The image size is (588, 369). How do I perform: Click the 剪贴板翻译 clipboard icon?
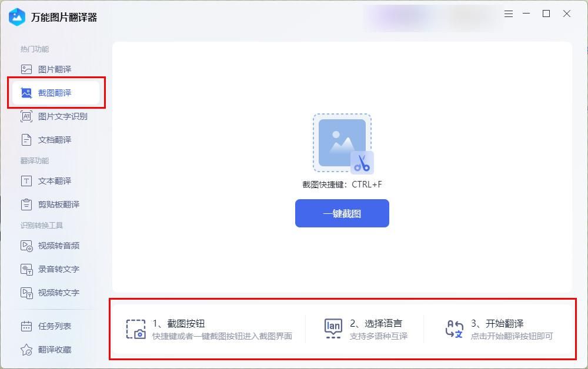26,204
